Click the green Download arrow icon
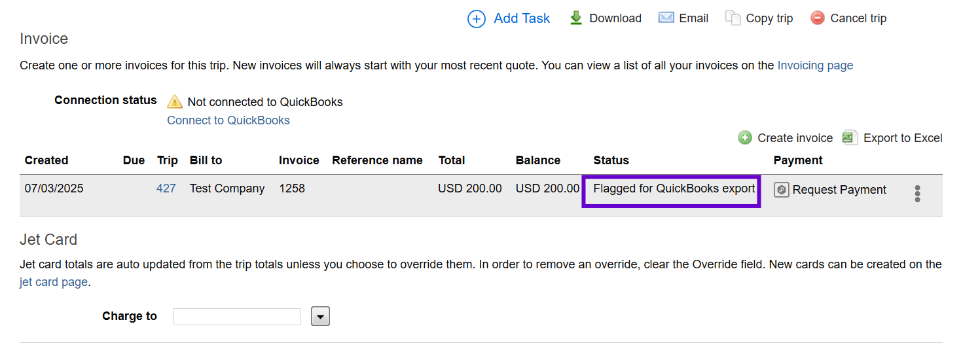This screenshot has height=356, width=980. pyautogui.click(x=576, y=18)
